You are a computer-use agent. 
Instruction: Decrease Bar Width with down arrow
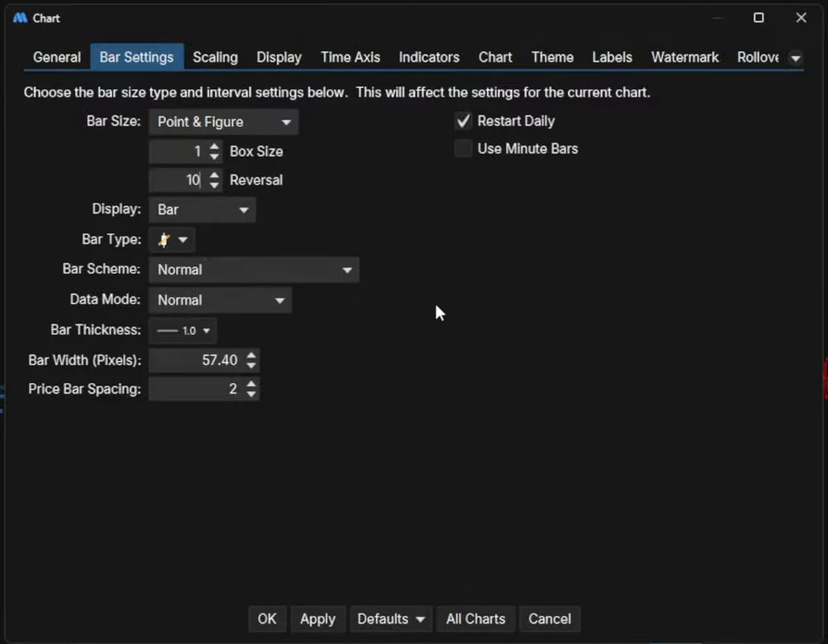click(x=252, y=365)
